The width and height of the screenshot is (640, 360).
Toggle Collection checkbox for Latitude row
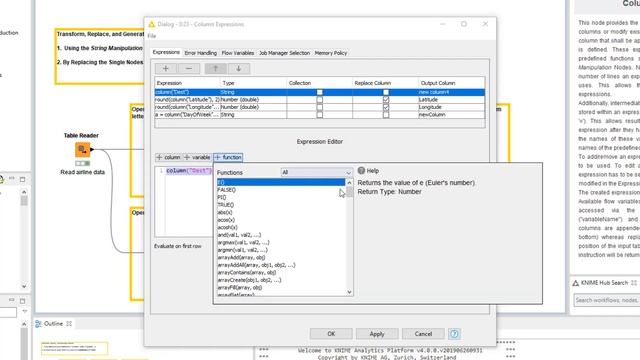tap(320, 100)
